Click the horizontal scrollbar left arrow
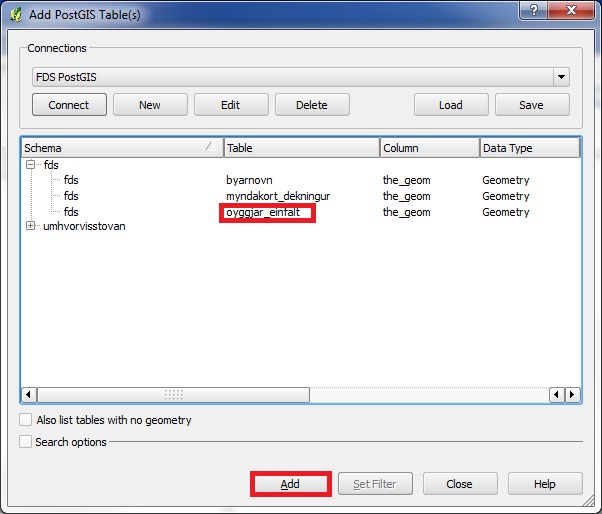Image resolution: width=602 pixels, height=514 pixels. (28, 395)
